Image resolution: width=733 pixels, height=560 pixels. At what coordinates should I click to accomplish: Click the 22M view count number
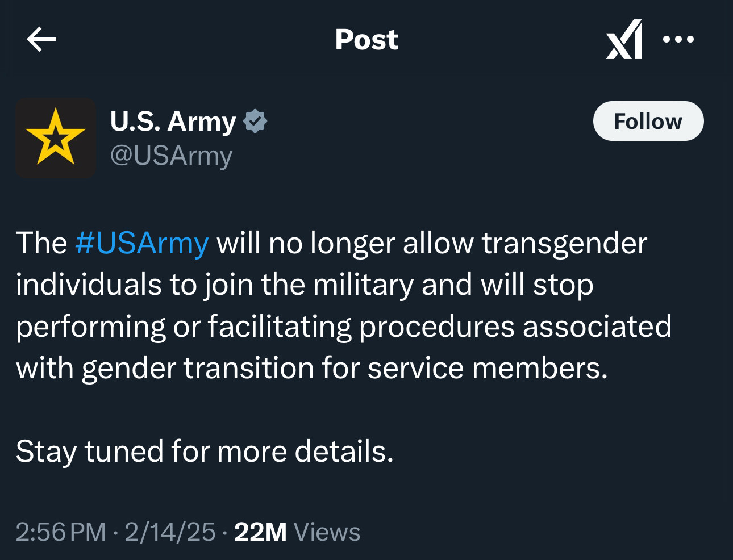[x=260, y=532]
